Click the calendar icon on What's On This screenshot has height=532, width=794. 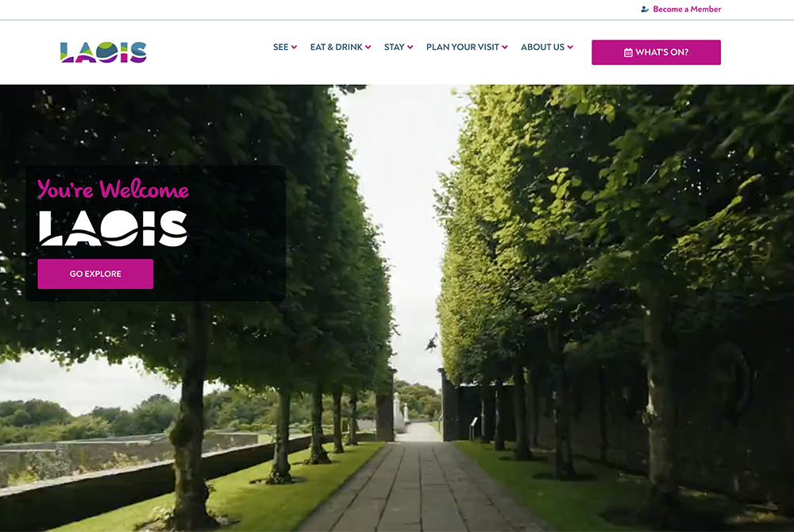(628, 52)
